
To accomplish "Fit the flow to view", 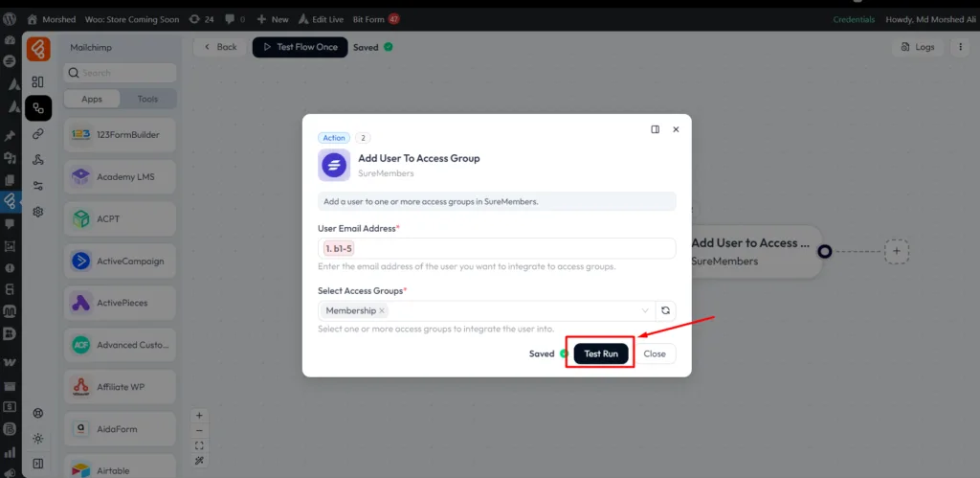I will pos(199,445).
